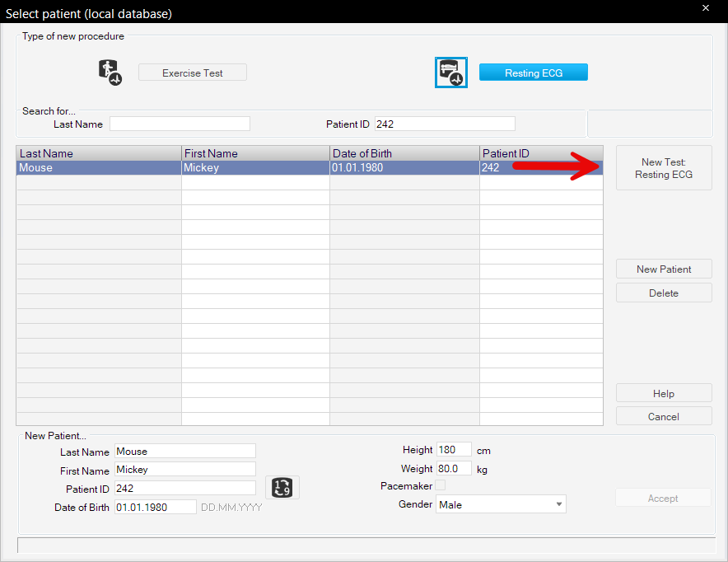Click the Height input field
The width and height of the screenshot is (728, 562).
(454, 450)
